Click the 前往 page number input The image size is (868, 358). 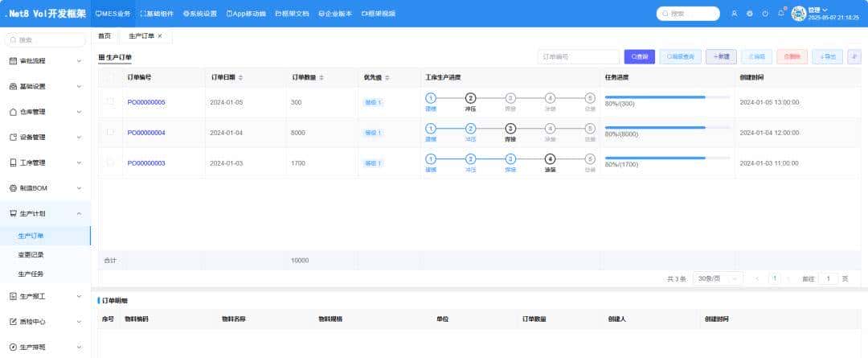pyautogui.click(x=828, y=278)
